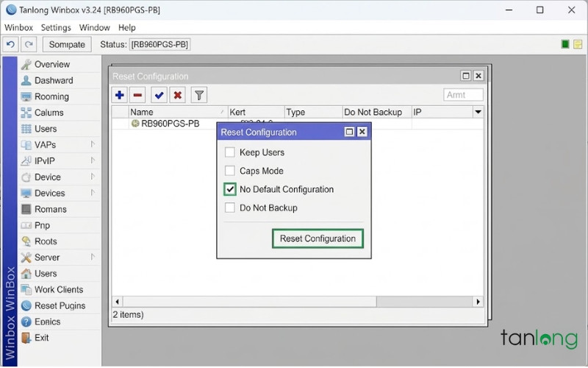Open the Help menu

[126, 27]
